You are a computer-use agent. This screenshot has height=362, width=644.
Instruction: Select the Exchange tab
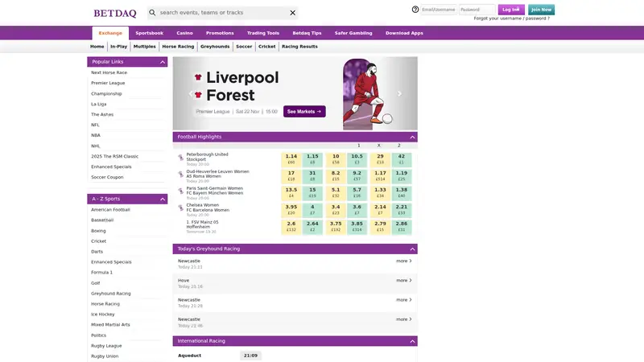tap(110, 33)
